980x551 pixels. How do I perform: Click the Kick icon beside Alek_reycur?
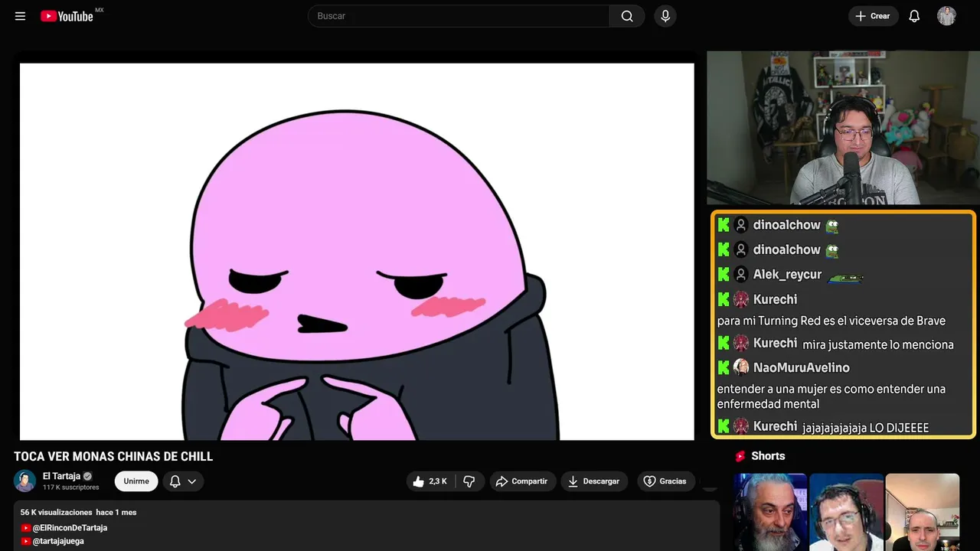(x=724, y=275)
